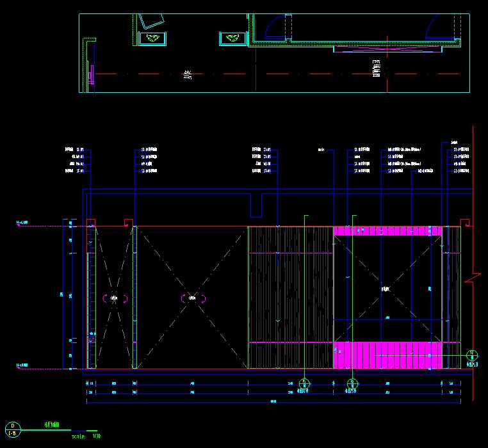The width and height of the screenshot is (488, 448).
Task: Click the rectangular notch in ceiling outline
Action: (x=256, y=207)
